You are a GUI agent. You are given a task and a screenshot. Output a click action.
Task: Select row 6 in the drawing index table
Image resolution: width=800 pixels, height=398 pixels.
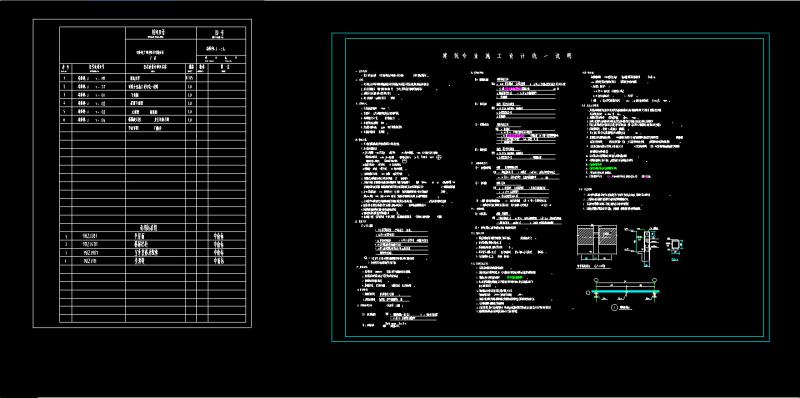pyautogui.click(x=153, y=120)
